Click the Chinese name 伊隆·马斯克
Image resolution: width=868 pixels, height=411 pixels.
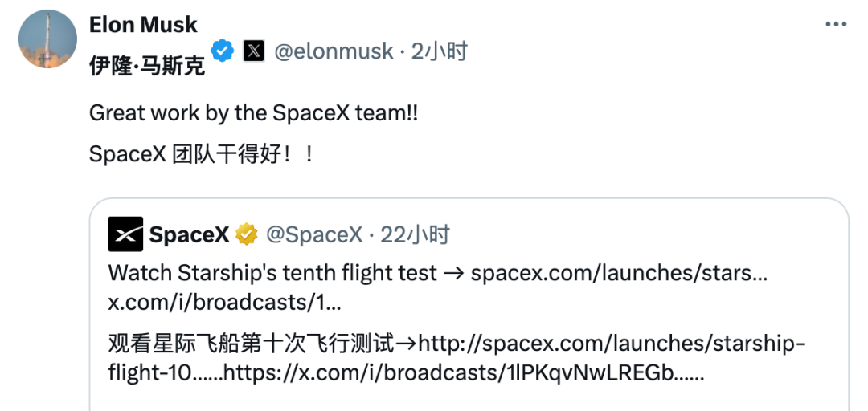point(147,65)
